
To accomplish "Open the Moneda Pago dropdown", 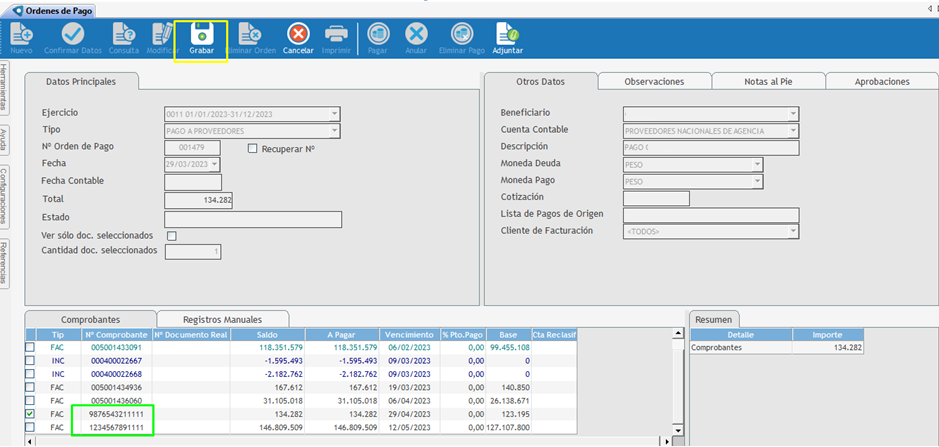I will coord(757,180).
